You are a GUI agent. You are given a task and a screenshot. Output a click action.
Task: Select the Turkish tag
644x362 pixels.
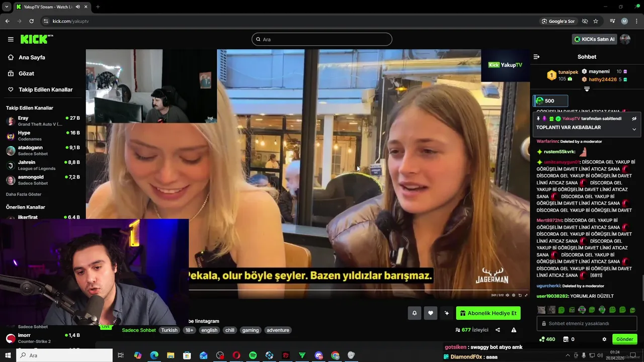(170, 330)
